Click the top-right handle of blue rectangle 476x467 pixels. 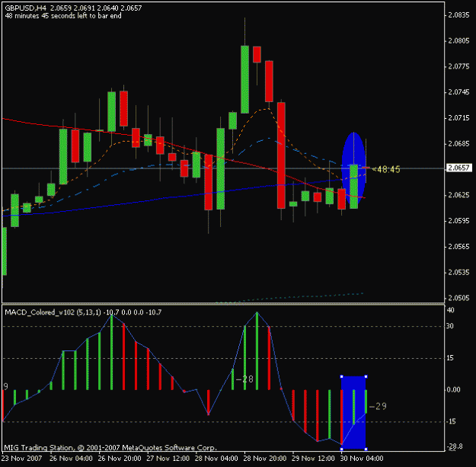coord(366,376)
